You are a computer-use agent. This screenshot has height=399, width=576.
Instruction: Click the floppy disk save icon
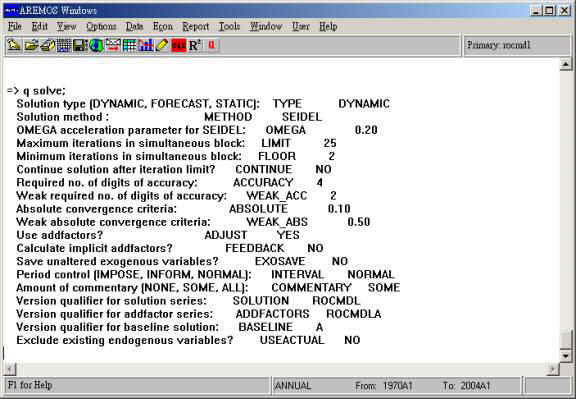pyautogui.click(x=80, y=45)
